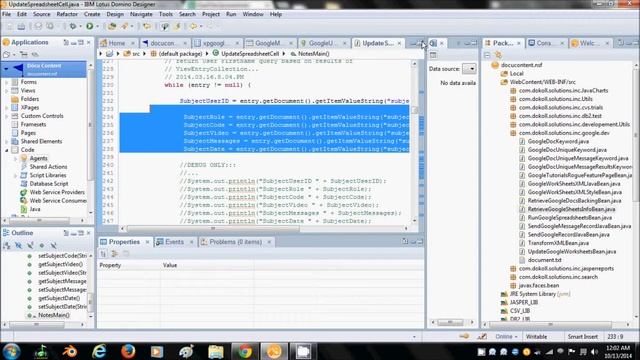The height and width of the screenshot is (360, 640).
Task: Click the Agents item in Code tree
Action: click(x=38, y=158)
